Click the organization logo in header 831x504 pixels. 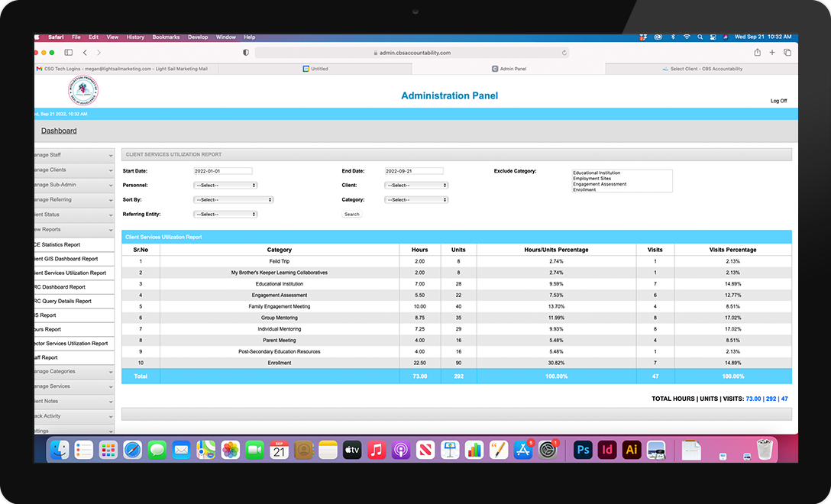coord(82,92)
